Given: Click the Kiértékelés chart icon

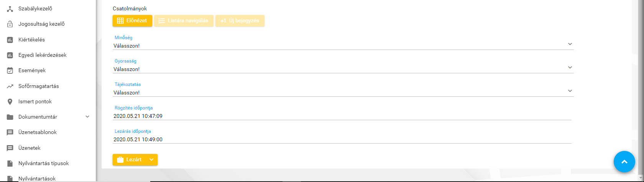Looking at the screenshot, I should coord(10,40).
